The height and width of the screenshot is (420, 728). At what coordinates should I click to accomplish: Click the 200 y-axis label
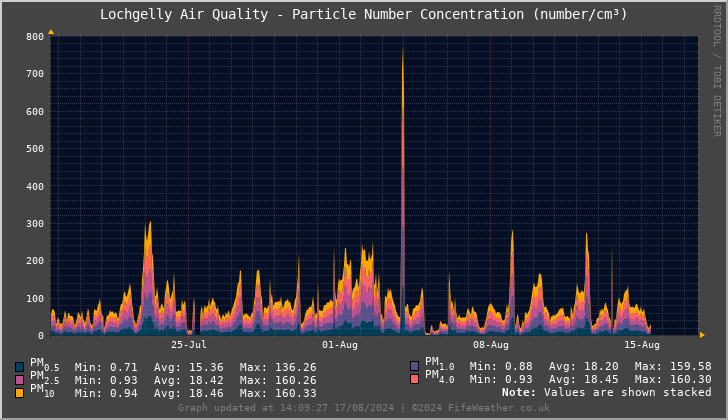point(35,261)
